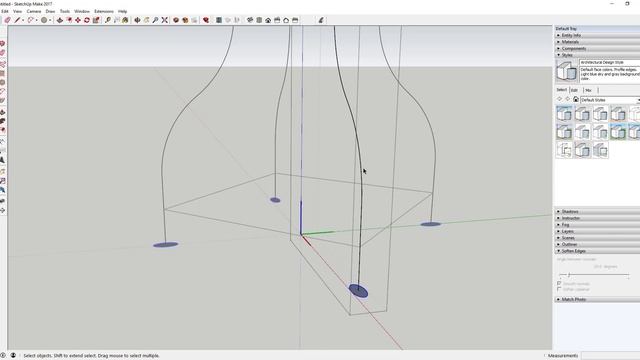Click the style description text box
This screenshot has height=360, width=640.
pos(610,74)
